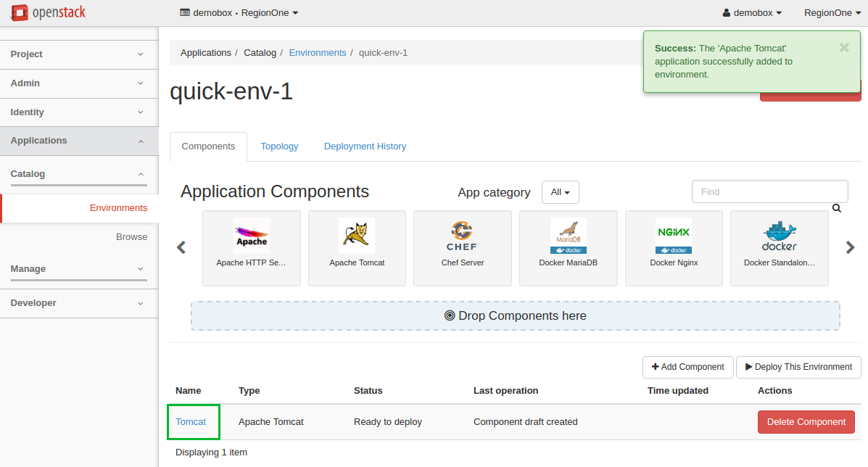Click the Apache Tomcat cat icon
868x467 pixels.
[357, 235]
